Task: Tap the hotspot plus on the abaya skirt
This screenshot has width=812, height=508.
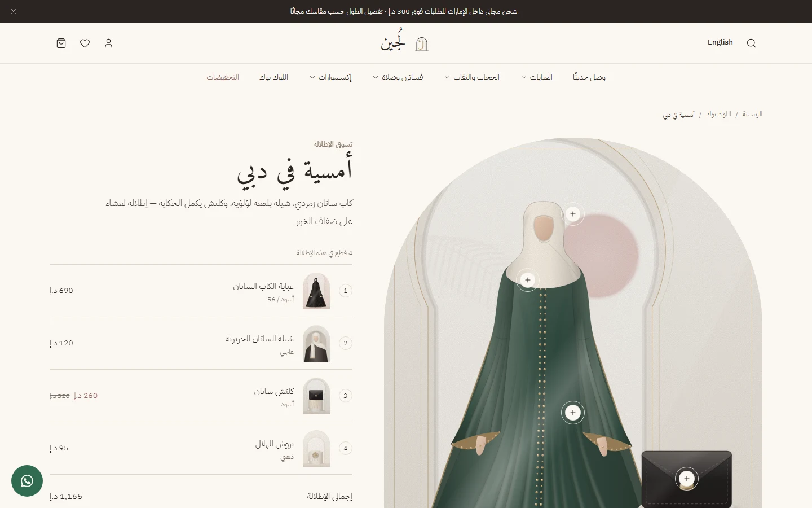Action: point(573,413)
